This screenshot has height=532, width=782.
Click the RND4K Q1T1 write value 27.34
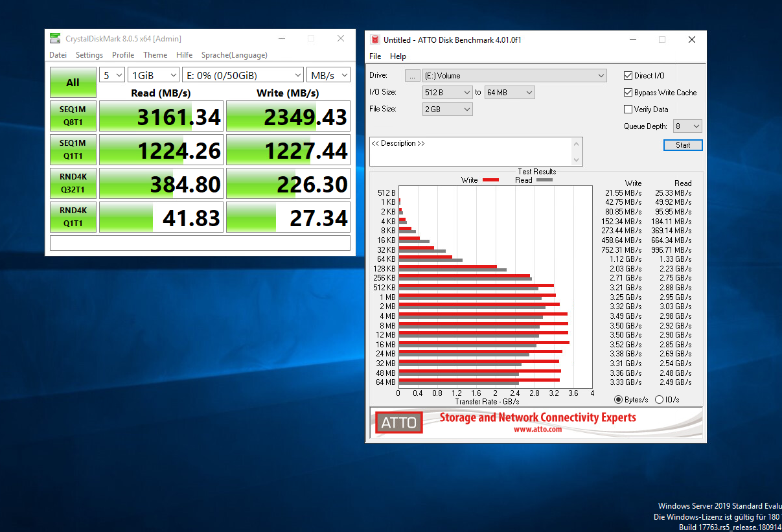[288, 217]
